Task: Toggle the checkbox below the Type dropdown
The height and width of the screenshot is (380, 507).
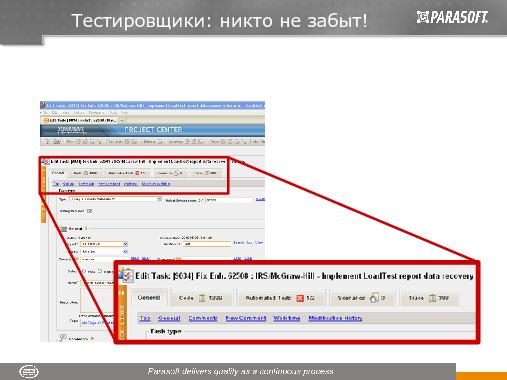Action: [89, 211]
